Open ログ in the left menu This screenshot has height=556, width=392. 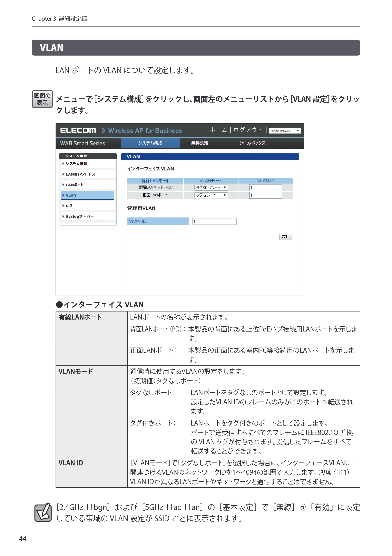[88, 206]
